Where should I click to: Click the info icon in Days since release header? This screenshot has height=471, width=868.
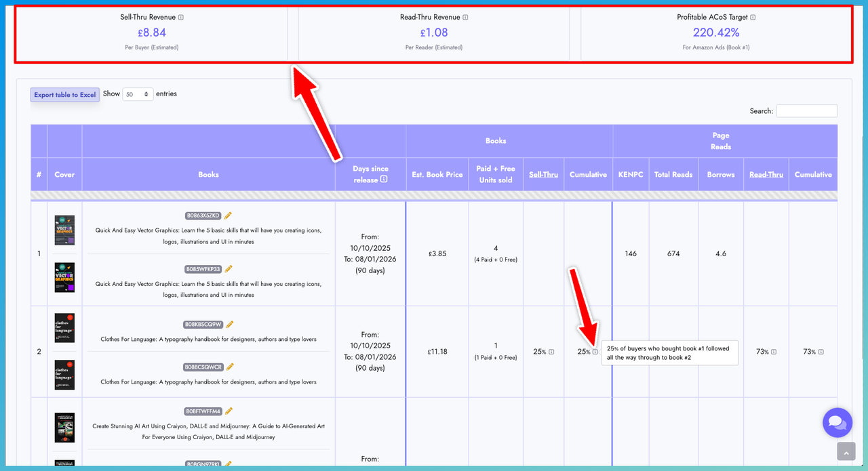pyautogui.click(x=384, y=180)
